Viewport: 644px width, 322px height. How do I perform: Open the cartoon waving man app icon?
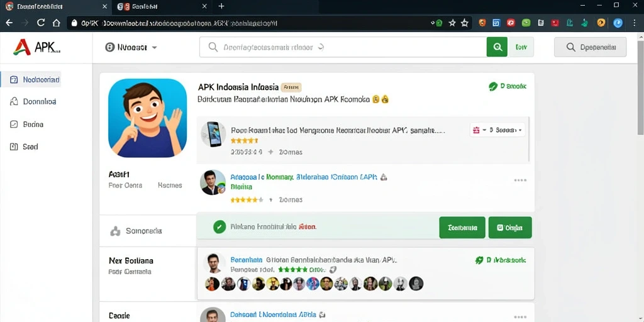coord(147,118)
